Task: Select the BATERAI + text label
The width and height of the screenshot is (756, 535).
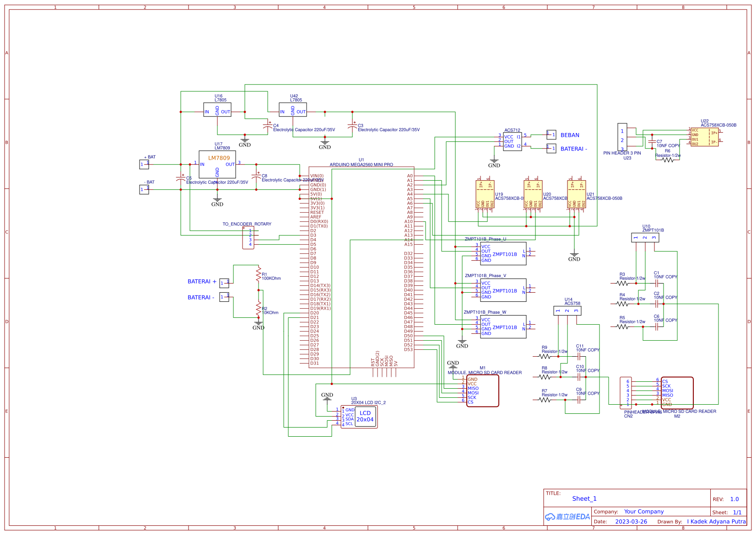Action: tap(201, 282)
